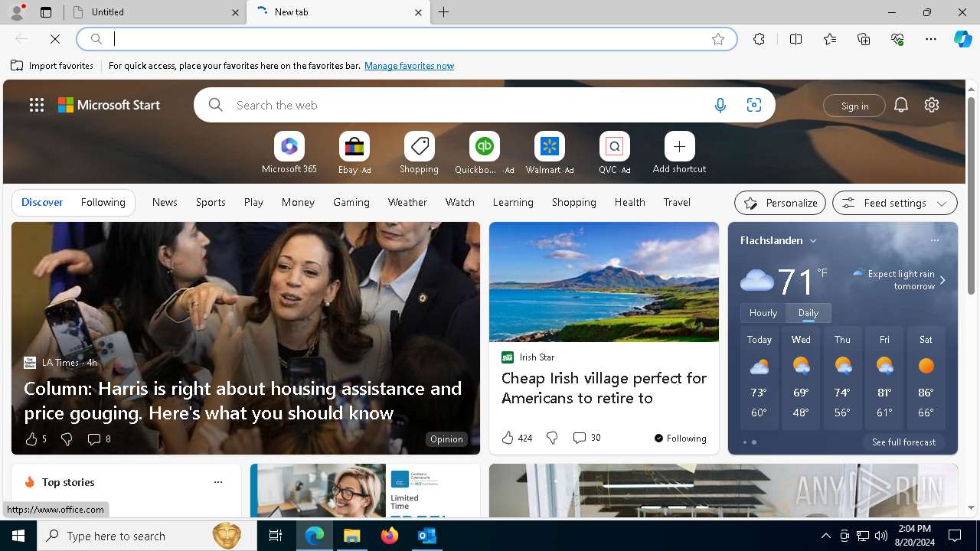
Task: Stop loading the page
Action: 55,39
